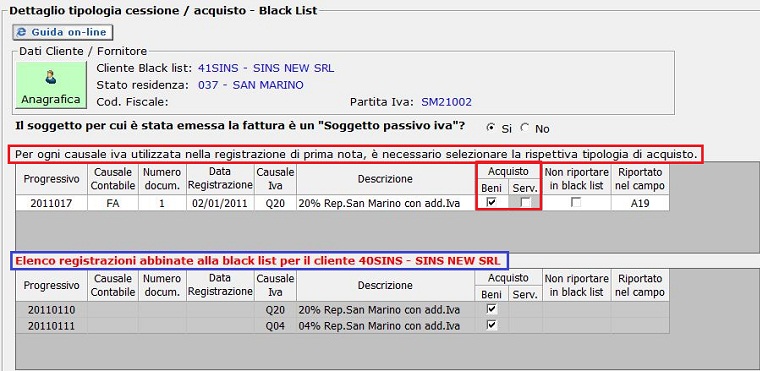Click the '037 - SAN MARINO' residence value
Viewport: 760px width, 371px height.
(x=251, y=85)
